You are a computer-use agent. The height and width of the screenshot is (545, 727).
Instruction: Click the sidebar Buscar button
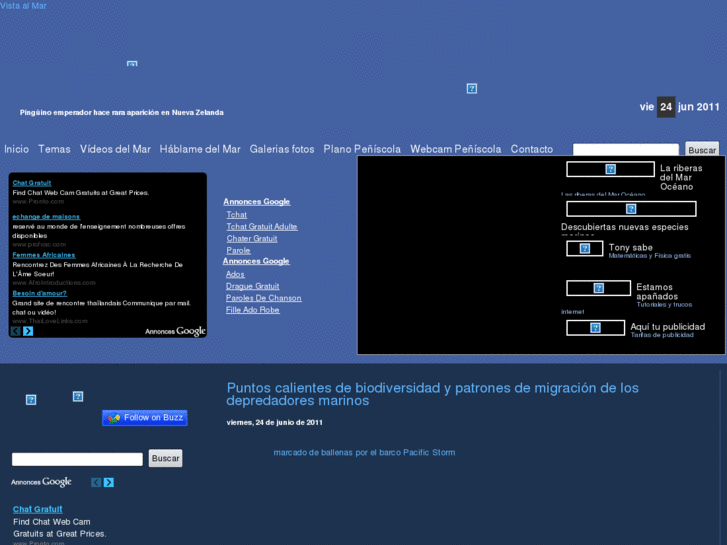tap(166, 458)
